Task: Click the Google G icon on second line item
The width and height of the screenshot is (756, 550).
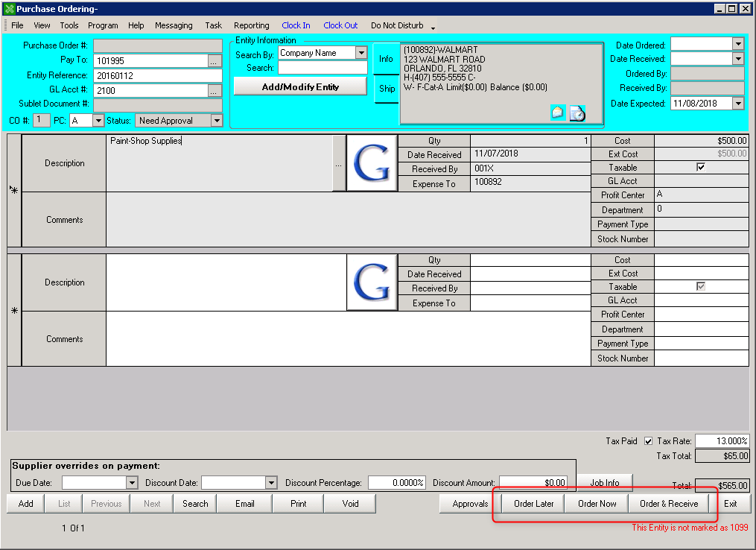Action: (x=372, y=282)
